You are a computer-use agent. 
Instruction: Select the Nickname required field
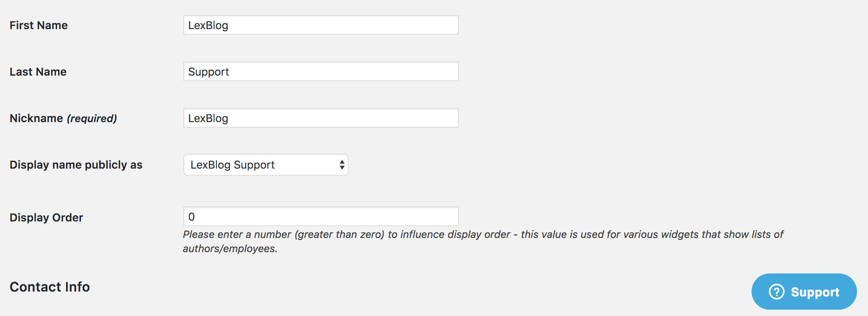pos(321,118)
